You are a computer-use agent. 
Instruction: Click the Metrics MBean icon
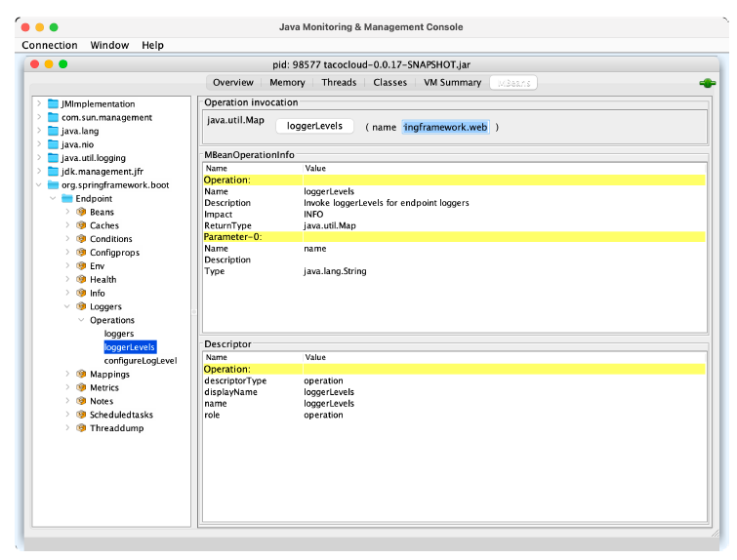[81, 387]
